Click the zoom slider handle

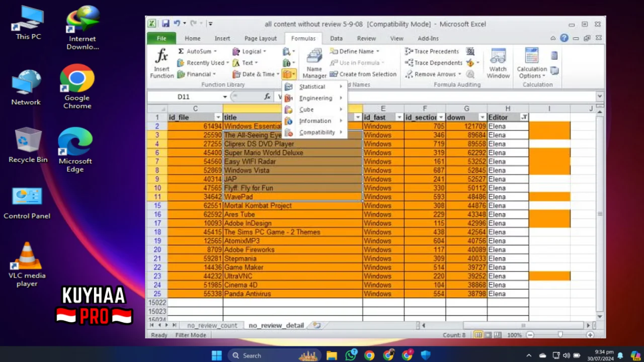click(x=560, y=335)
